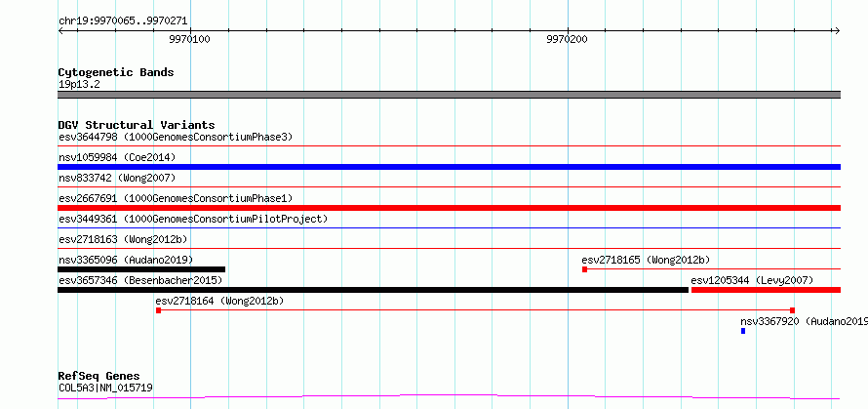Click the right arrow of the ruler

click(837, 31)
